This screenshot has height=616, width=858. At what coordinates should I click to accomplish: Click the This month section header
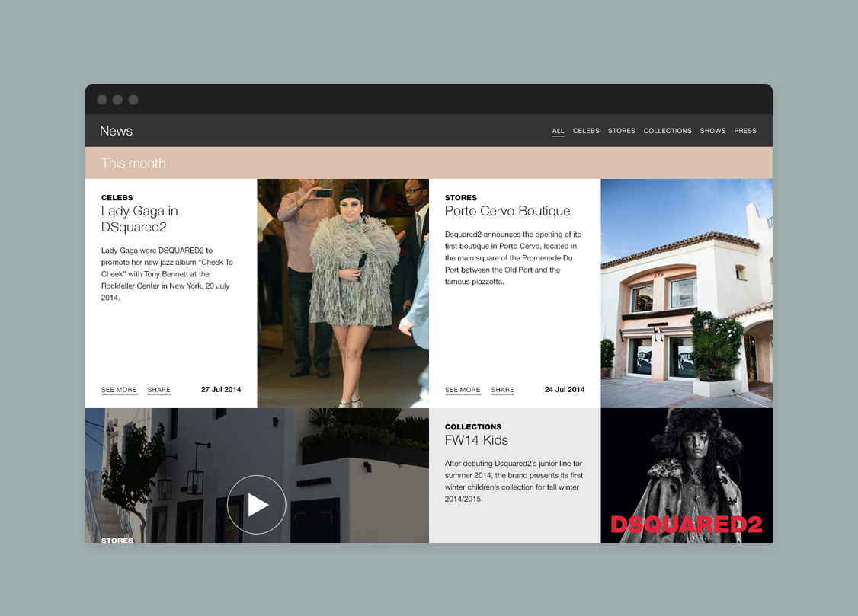[133, 163]
